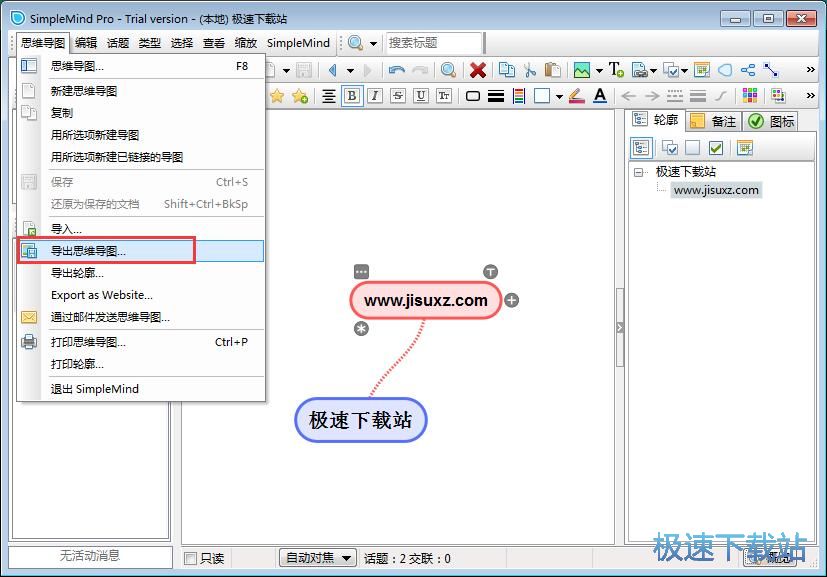Open dropdown arrow next to link icon
The height and width of the screenshot is (577, 827).
click(653, 70)
